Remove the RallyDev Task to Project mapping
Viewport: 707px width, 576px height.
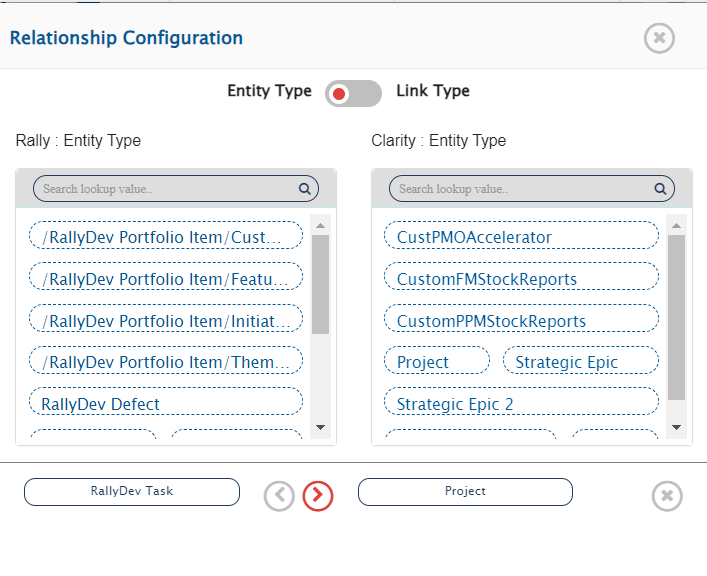click(x=667, y=496)
